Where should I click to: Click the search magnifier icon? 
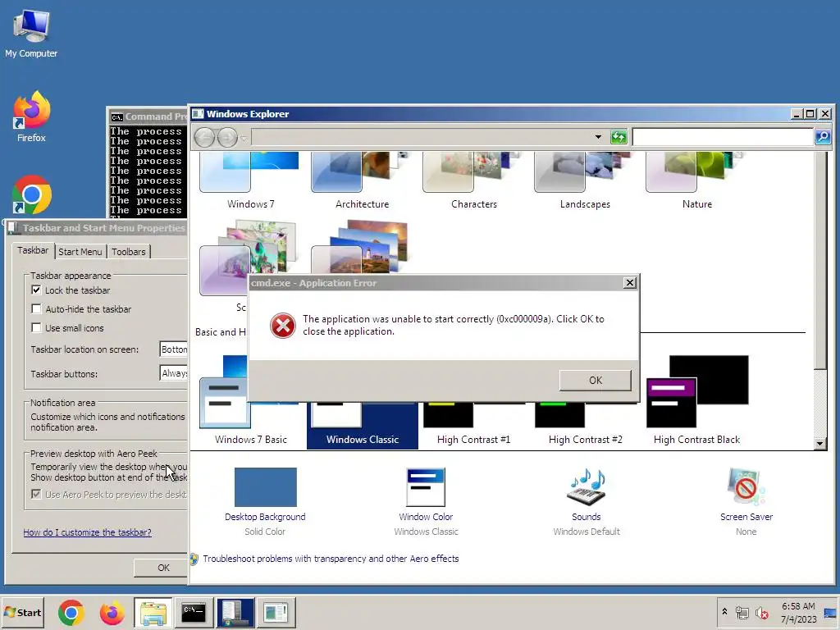pos(823,137)
